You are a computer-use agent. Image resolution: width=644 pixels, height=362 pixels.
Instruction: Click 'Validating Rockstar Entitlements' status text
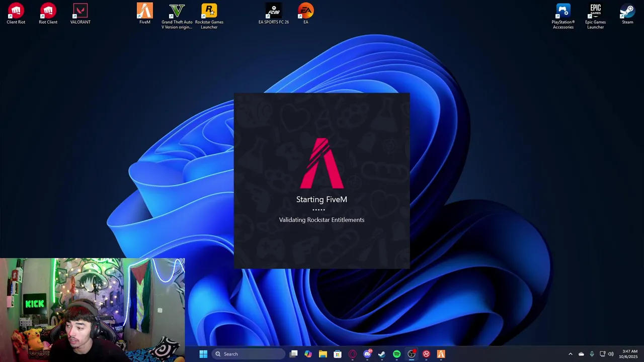[321, 220]
